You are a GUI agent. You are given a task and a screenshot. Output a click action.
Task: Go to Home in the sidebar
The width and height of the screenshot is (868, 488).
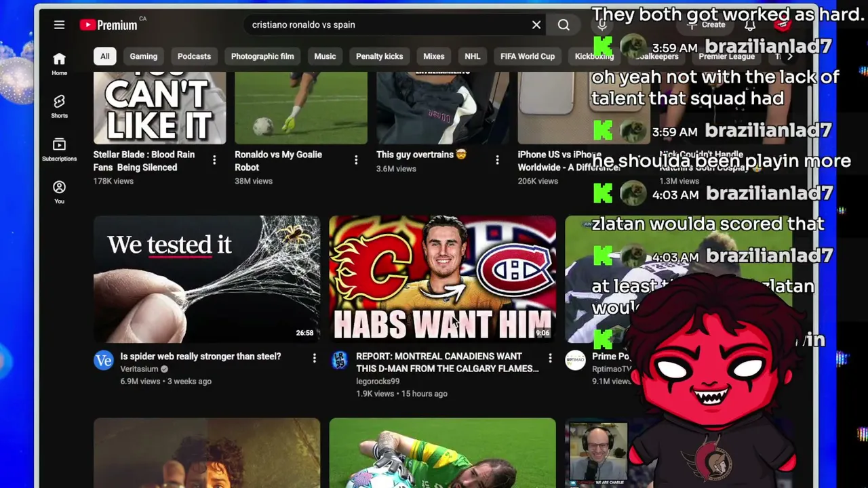tap(60, 64)
